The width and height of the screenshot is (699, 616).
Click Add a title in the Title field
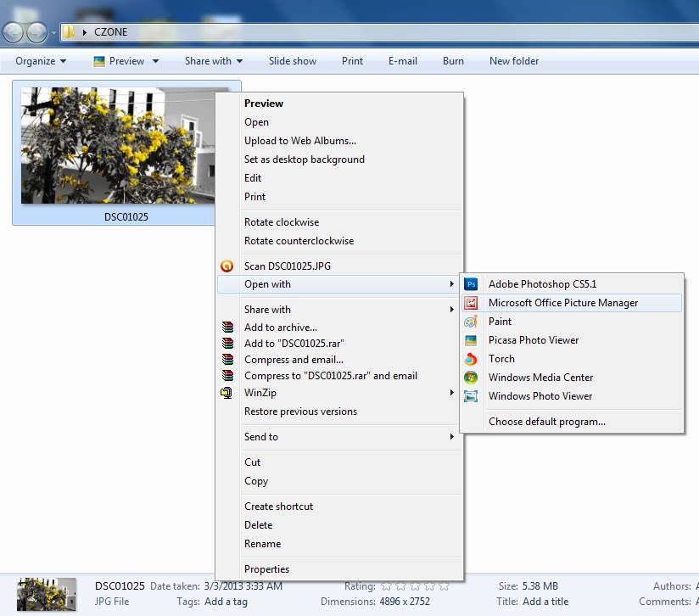point(545,602)
